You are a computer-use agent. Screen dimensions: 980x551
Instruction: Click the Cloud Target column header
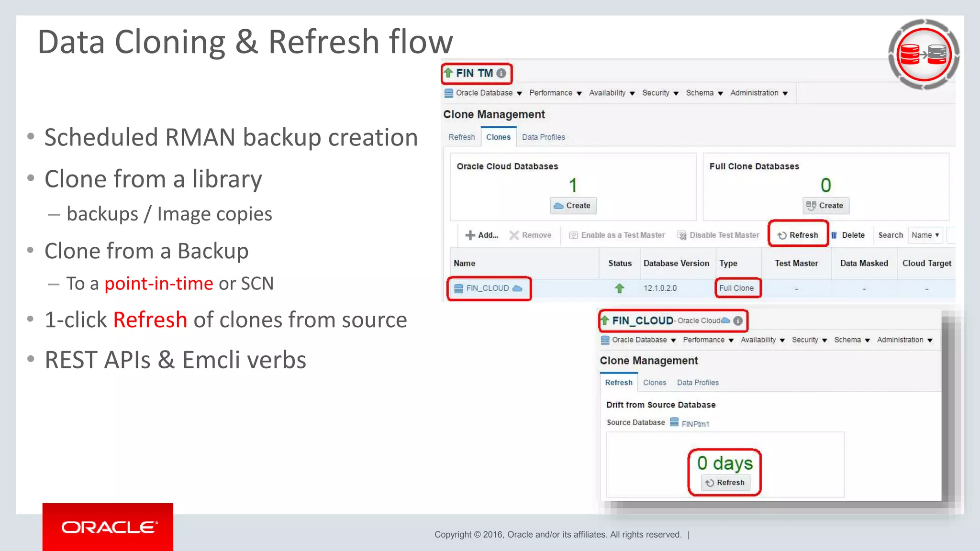pyautogui.click(x=927, y=264)
